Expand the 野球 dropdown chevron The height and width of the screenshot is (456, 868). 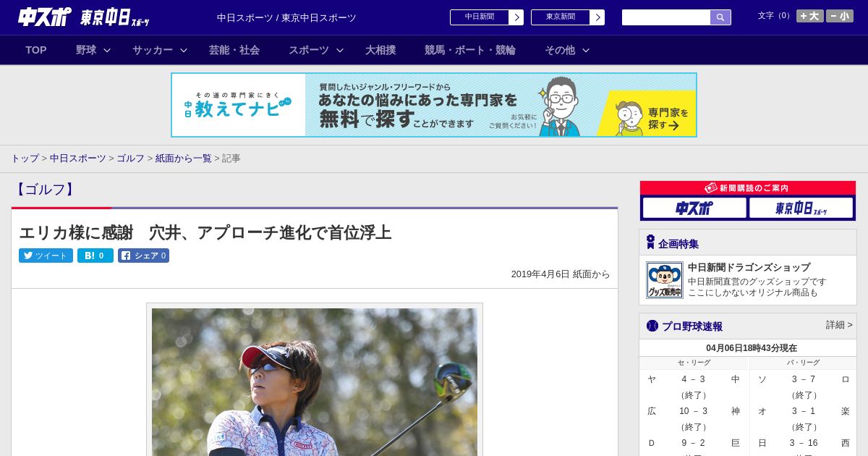coord(107,50)
